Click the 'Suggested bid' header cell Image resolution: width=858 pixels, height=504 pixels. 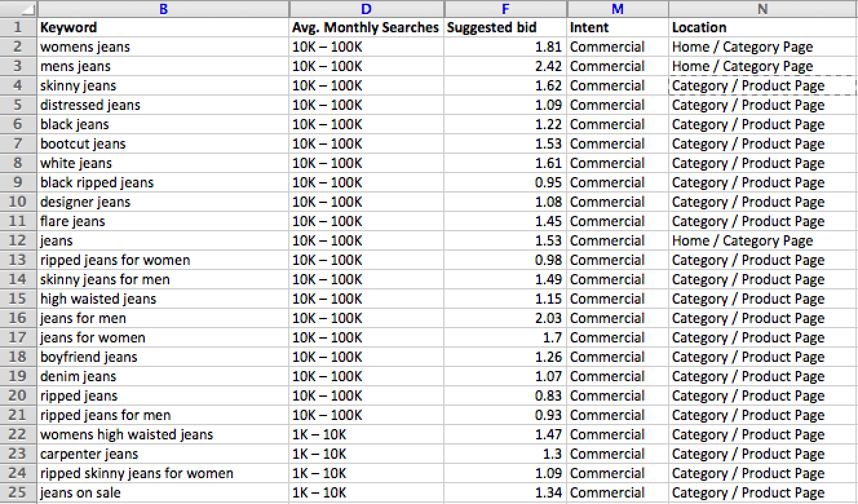pos(505,27)
